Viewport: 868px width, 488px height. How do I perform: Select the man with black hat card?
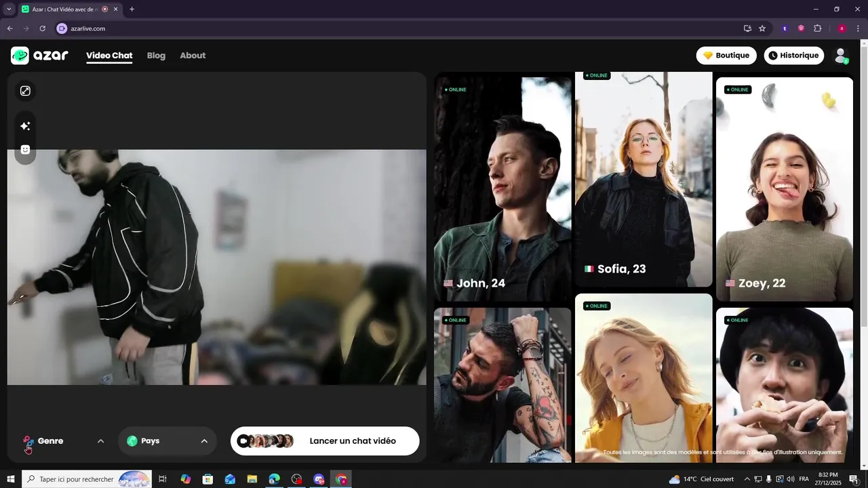coord(785,385)
